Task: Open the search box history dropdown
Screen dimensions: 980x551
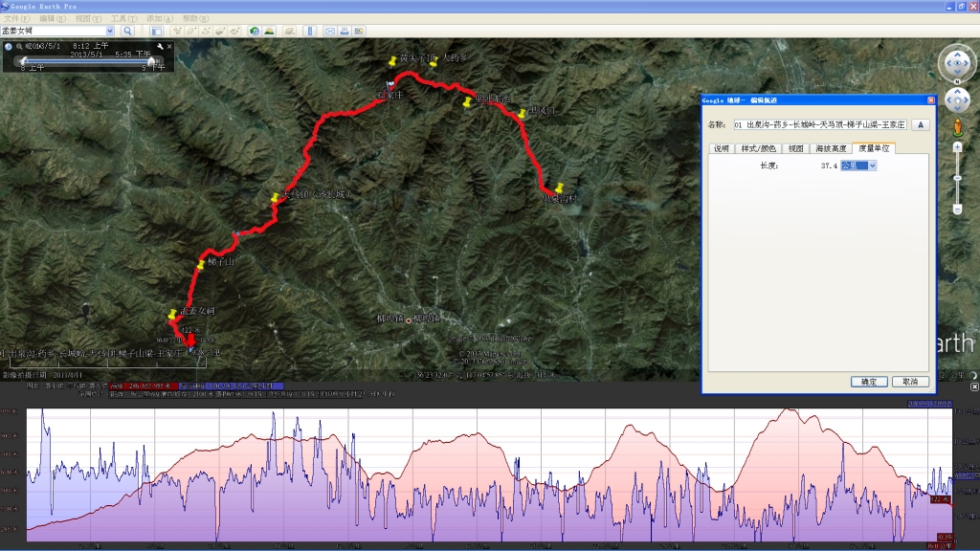Action: (x=110, y=31)
